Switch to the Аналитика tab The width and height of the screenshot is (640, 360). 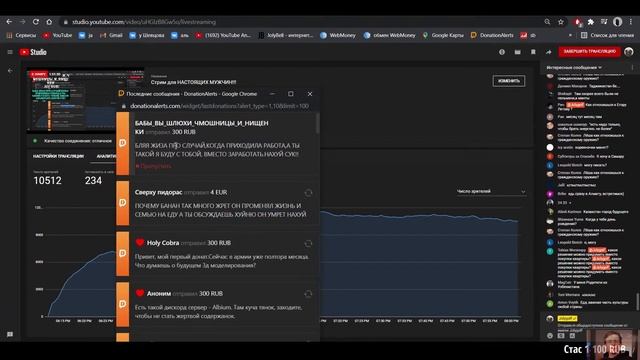tap(106, 156)
